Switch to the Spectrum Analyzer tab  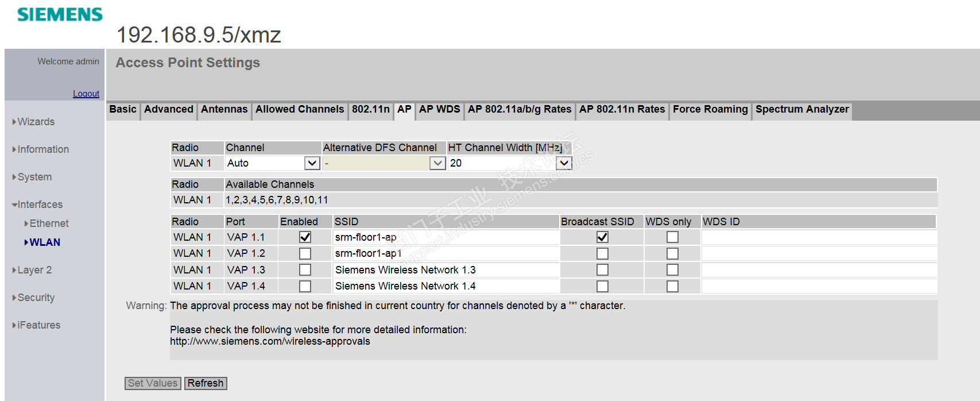801,109
